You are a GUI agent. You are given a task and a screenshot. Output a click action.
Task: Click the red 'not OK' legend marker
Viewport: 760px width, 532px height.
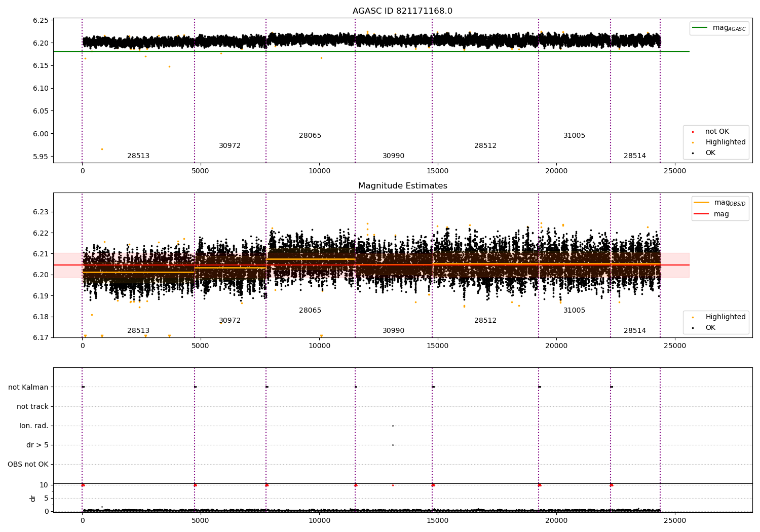pyautogui.click(x=693, y=132)
